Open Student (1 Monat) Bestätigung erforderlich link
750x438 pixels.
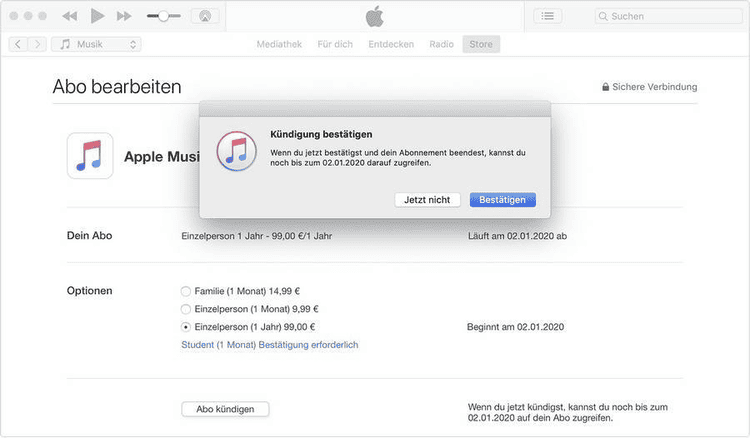click(270, 345)
